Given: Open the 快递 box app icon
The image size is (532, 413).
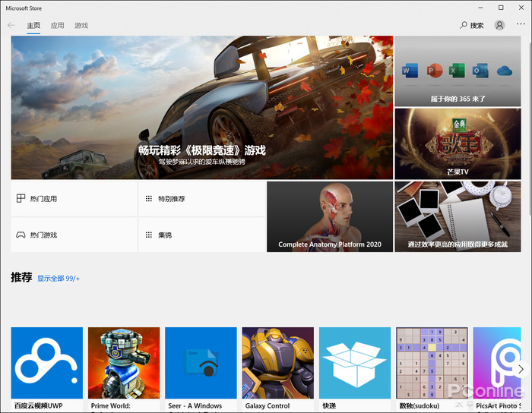Looking at the screenshot, I should (354, 363).
